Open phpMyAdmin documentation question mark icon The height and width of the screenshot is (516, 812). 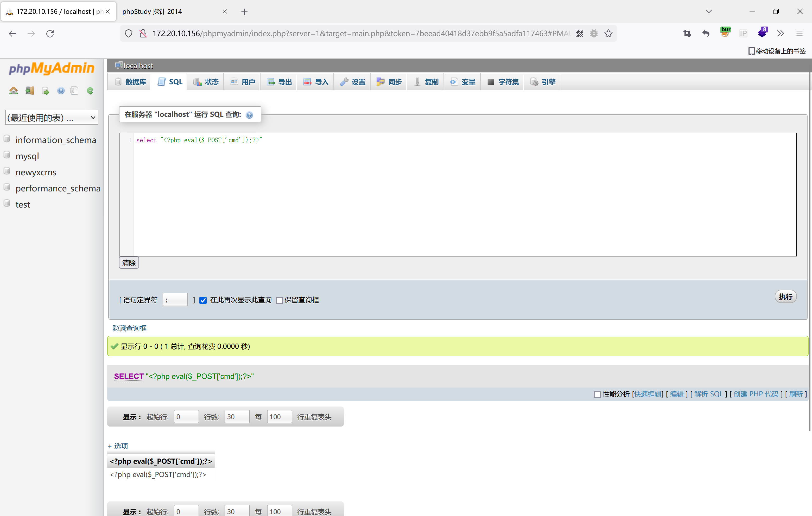pyautogui.click(x=61, y=90)
